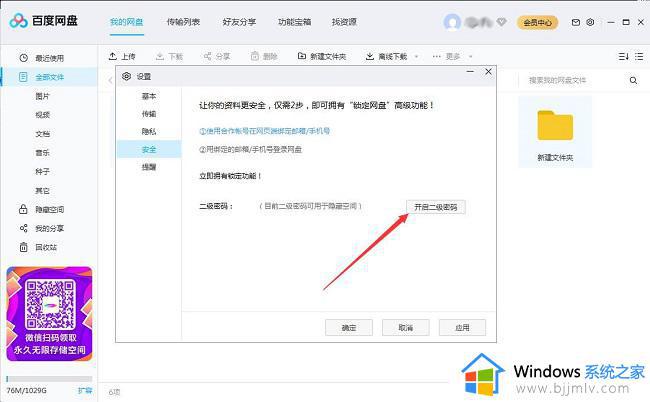
Task: Select 视频 in the sidebar
Action: pyautogui.click(x=42, y=115)
